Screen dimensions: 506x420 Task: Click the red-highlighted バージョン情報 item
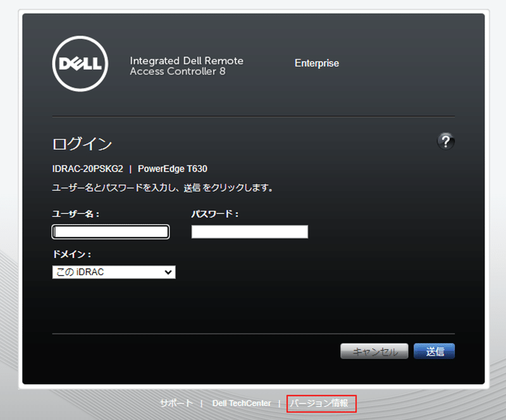[321, 403]
